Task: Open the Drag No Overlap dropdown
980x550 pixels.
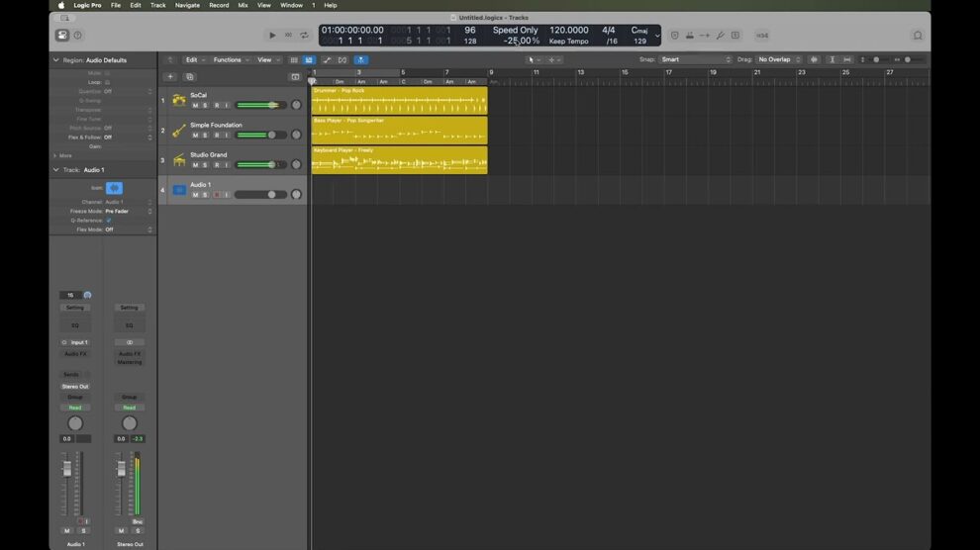Action: pos(779,59)
